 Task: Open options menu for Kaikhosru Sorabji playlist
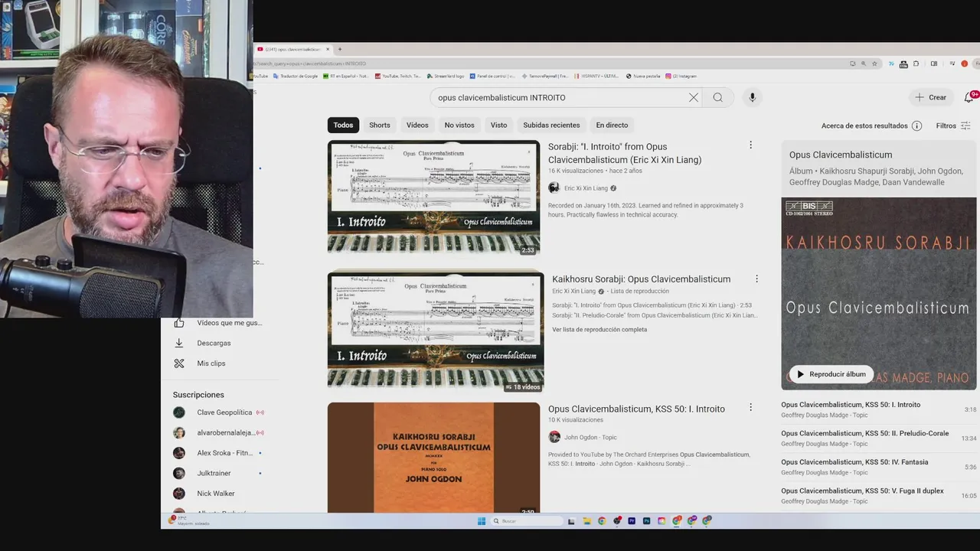coord(756,279)
